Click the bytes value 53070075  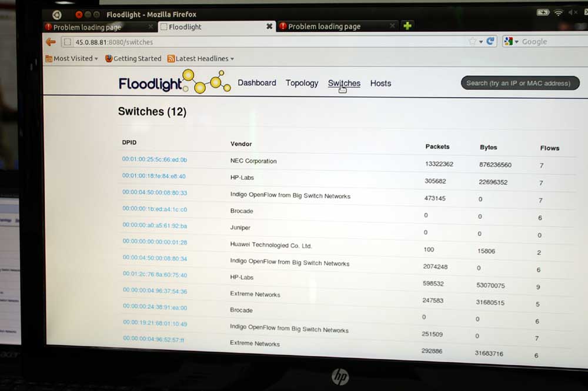tap(490, 285)
